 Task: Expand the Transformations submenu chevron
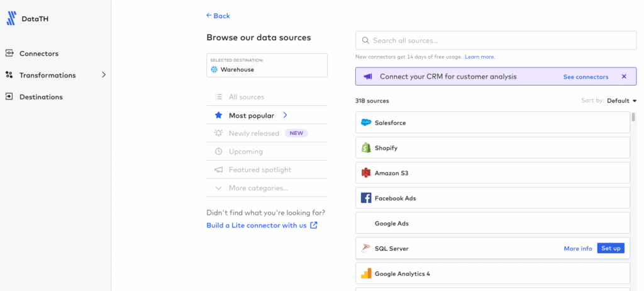coord(104,75)
